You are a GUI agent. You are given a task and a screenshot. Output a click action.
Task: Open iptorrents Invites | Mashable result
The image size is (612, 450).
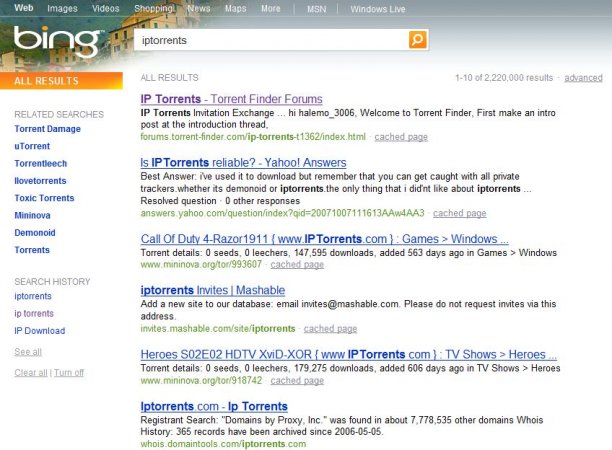[x=213, y=290]
